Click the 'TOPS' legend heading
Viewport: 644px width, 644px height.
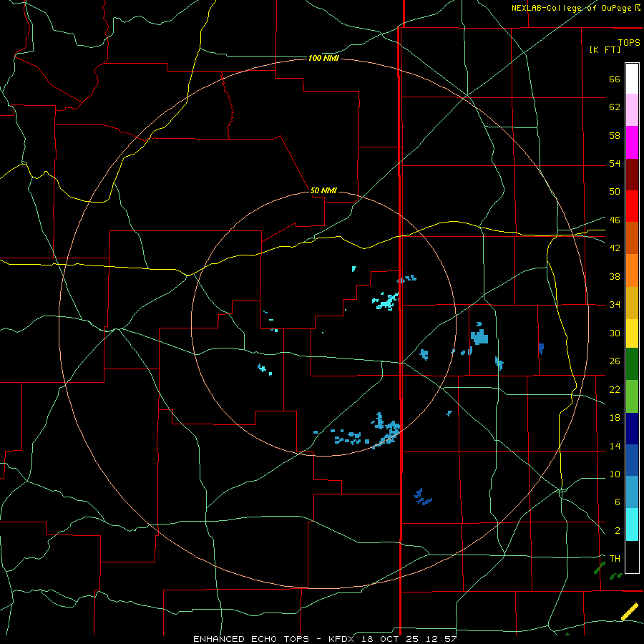point(629,43)
